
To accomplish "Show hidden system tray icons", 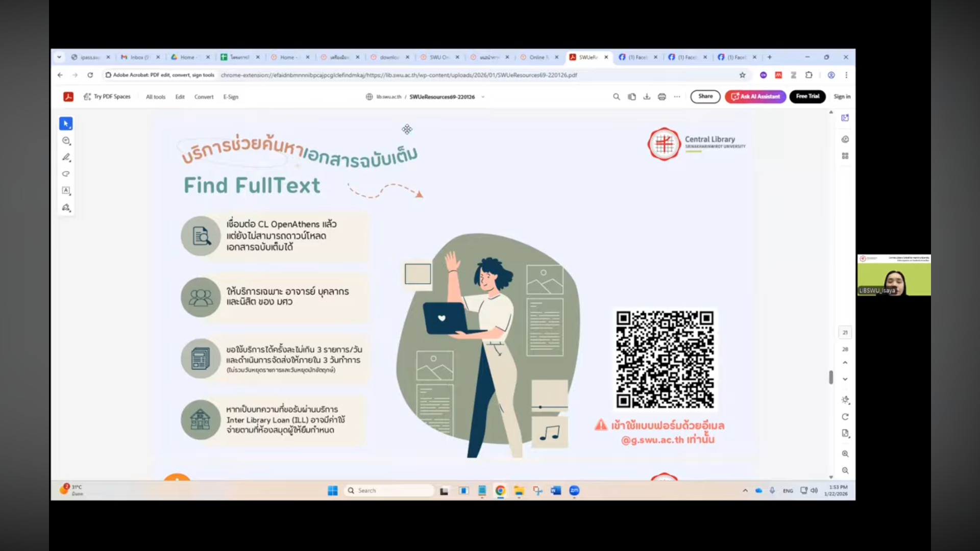I will pos(745,491).
